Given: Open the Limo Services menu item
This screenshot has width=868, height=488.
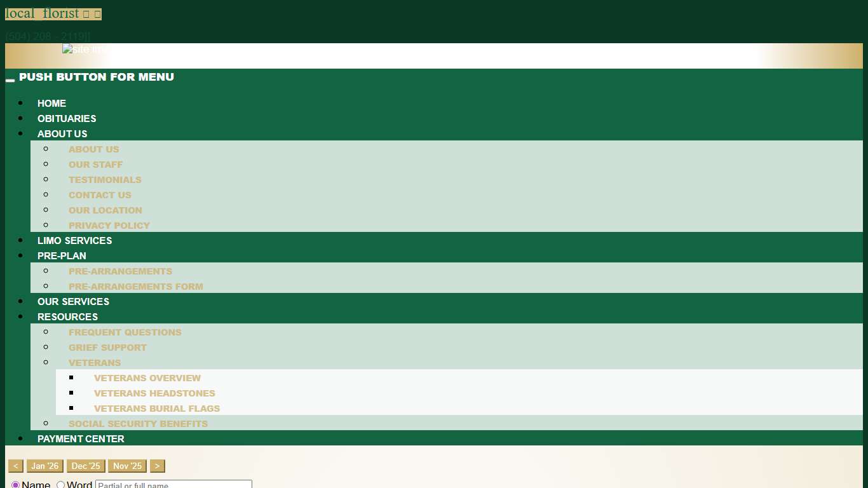Looking at the screenshot, I should [x=74, y=241].
